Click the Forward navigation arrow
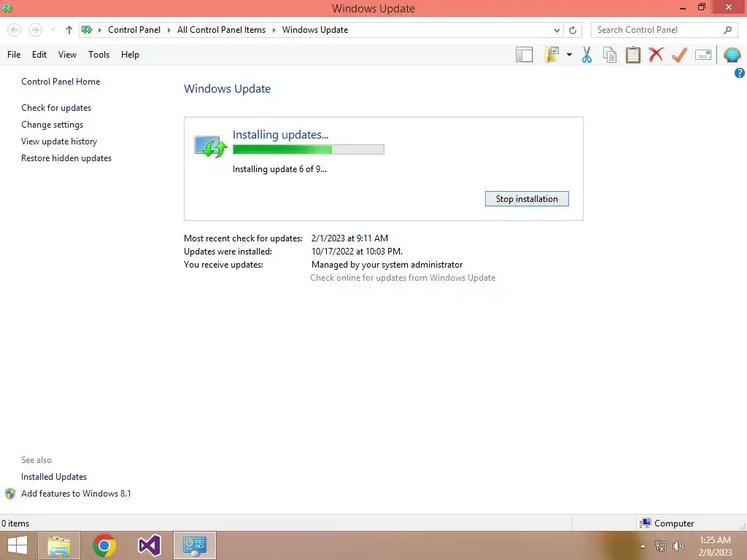 35,30
